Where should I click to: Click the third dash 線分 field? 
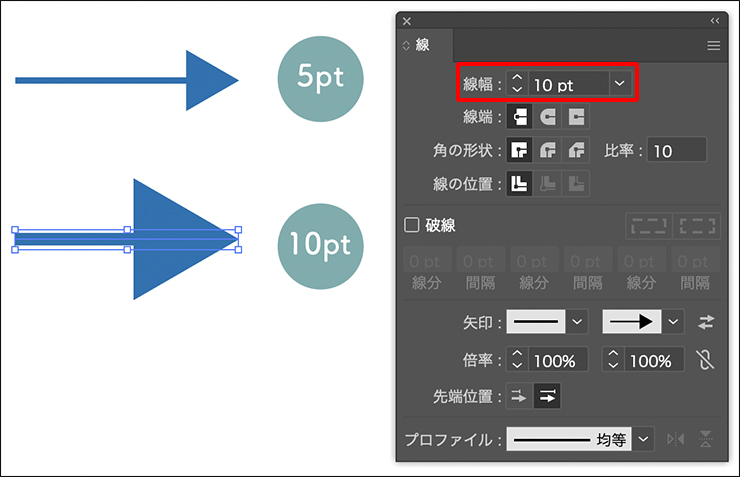point(641,260)
